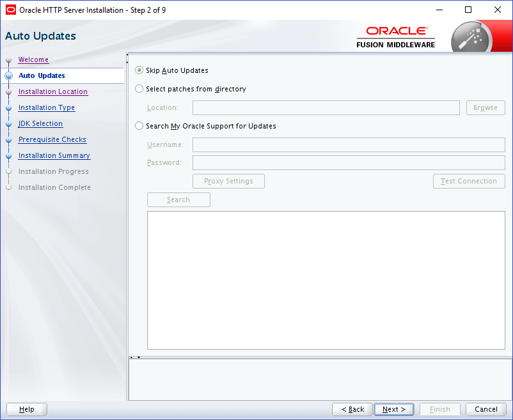Click the Installation Progress step indicator dot
This screenshot has width=513, height=420.
coord(8,171)
